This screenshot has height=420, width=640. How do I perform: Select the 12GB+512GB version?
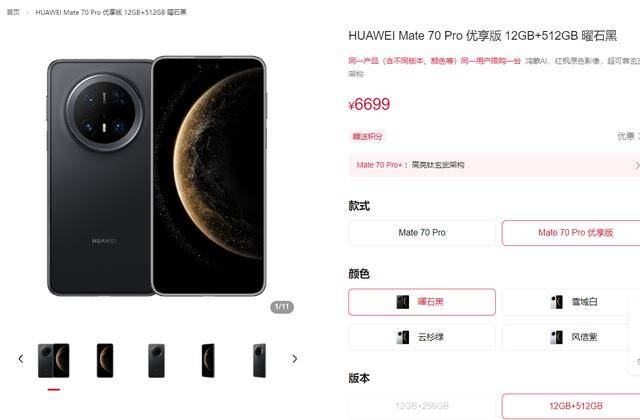tap(571, 406)
